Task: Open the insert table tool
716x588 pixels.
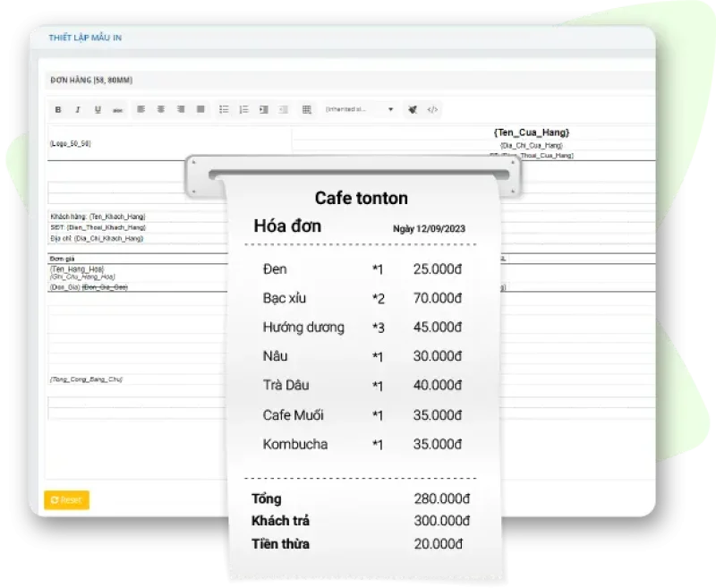Action: coord(307,109)
